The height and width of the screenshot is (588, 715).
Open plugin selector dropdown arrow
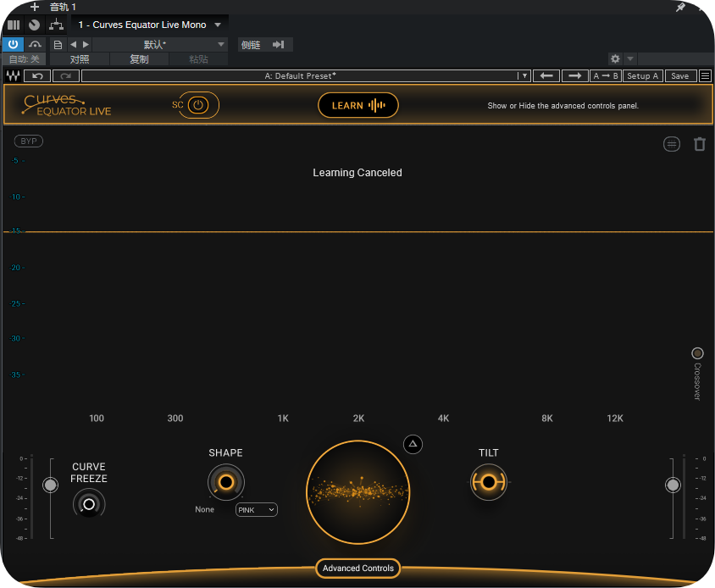point(218,25)
